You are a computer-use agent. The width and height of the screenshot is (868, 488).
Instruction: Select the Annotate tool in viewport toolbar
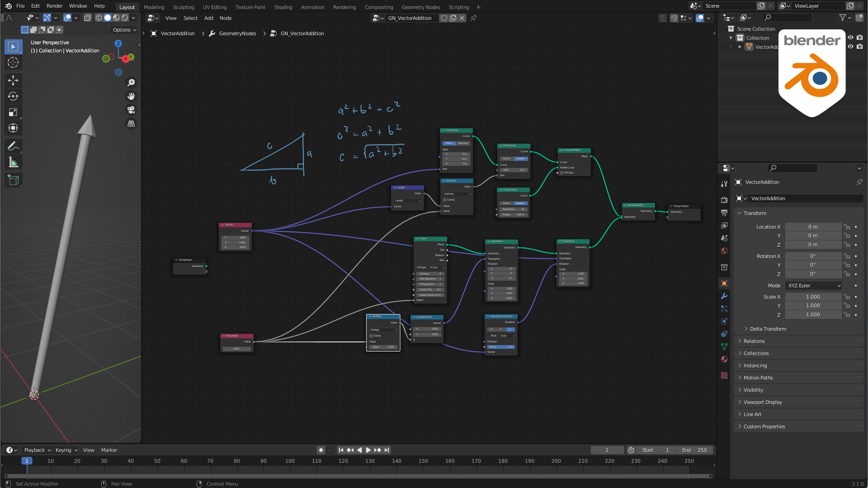click(x=13, y=146)
